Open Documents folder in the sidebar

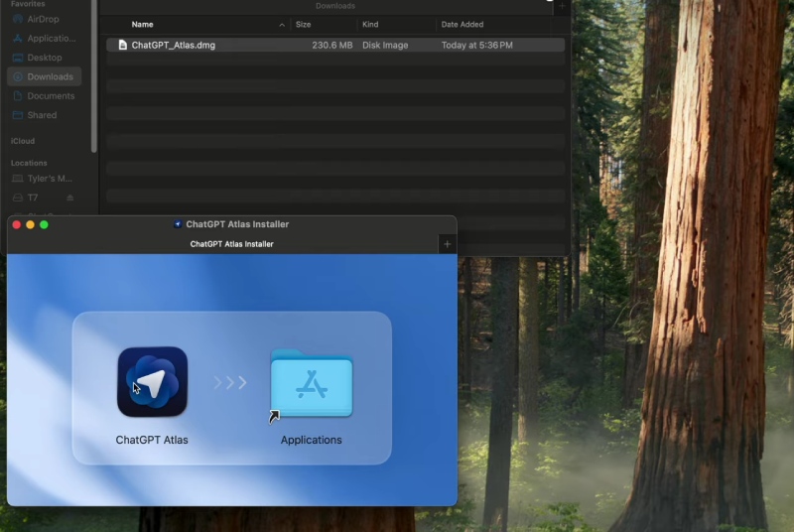click(x=50, y=96)
